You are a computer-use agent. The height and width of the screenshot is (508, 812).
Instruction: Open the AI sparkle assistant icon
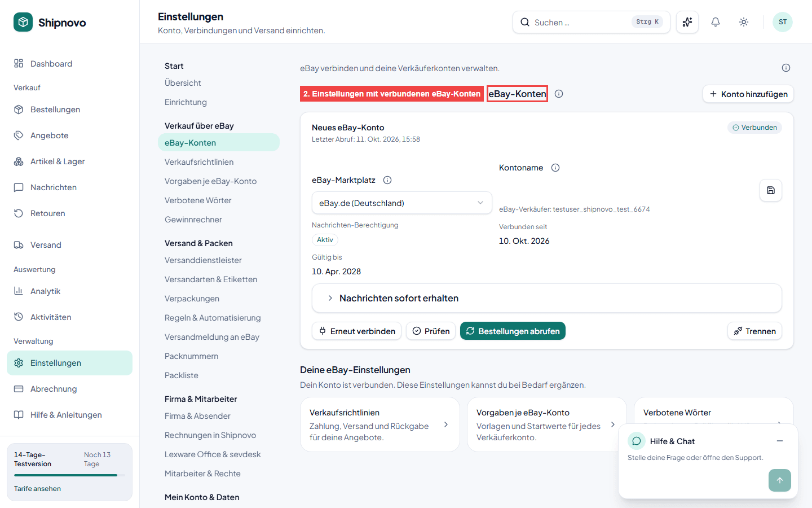tap(687, 22)
